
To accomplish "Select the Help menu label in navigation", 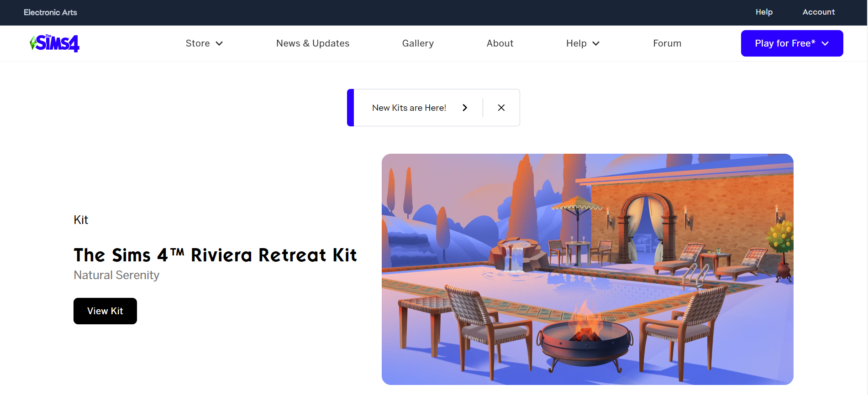I will click(x=576, y=43).
